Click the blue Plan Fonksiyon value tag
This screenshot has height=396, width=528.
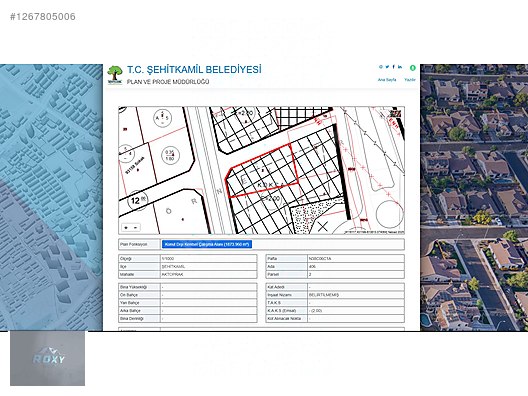tap(207, 244)
